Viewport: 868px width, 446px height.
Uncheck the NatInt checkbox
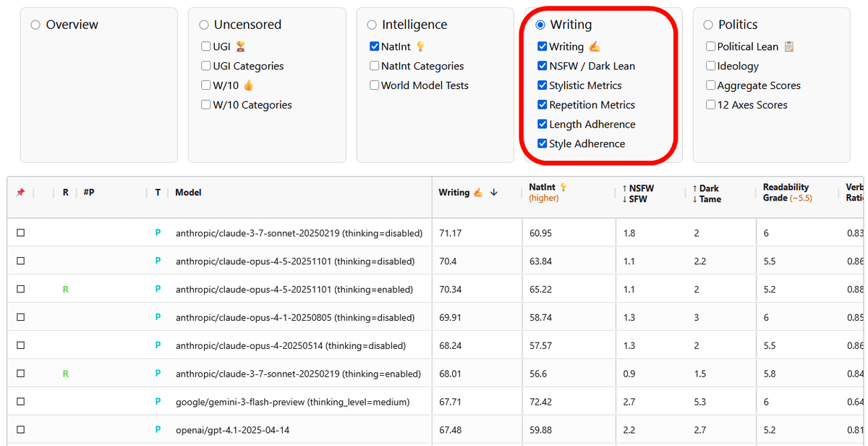point(374,46)
